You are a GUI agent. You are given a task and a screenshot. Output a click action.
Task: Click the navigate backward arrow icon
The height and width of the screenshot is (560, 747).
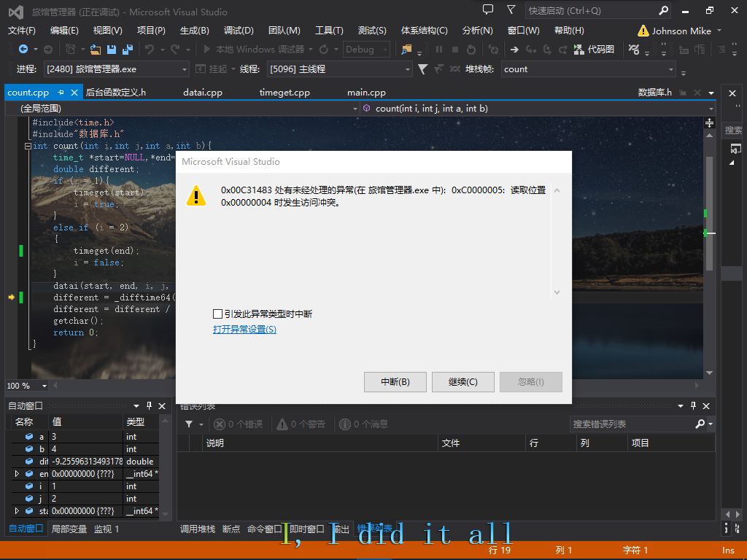tap(23, 49)
